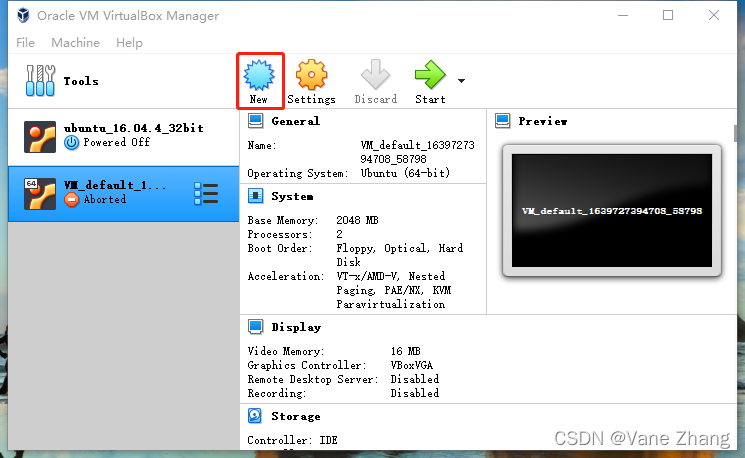Click the New virtual machine icon
The width and height of the screenshot is (745, 458).
pyautogui.click(x=259, y=75)
